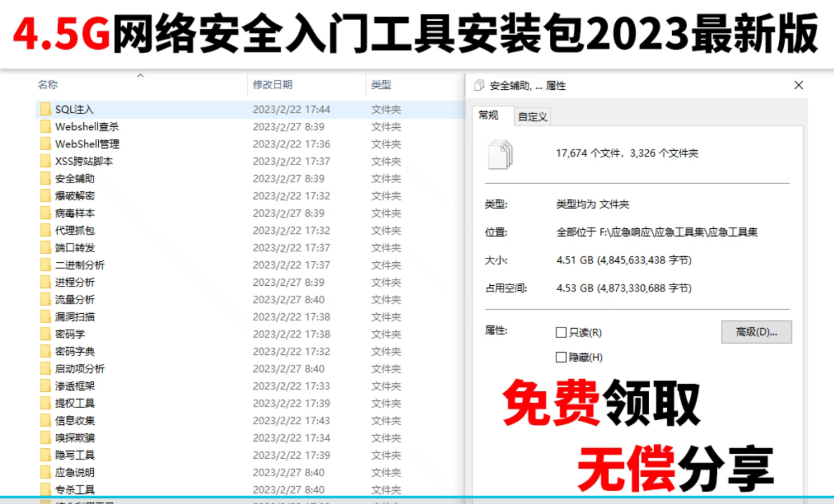Open the 漏洞扫描 folder
This screenshot has width=834, height=504.
point(75,316)
